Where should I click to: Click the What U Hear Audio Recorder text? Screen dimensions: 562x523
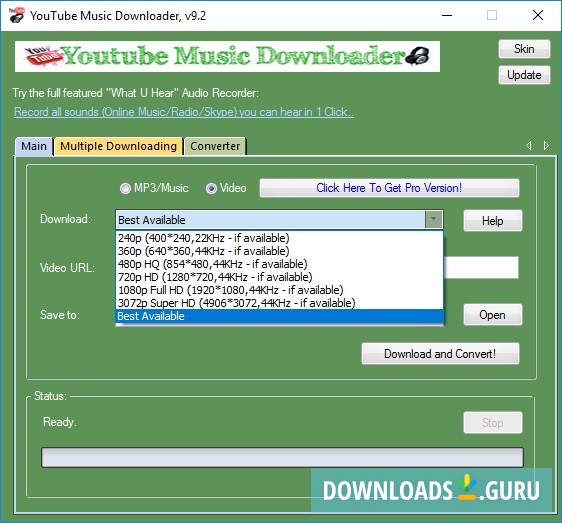click(x=135, y=93)
